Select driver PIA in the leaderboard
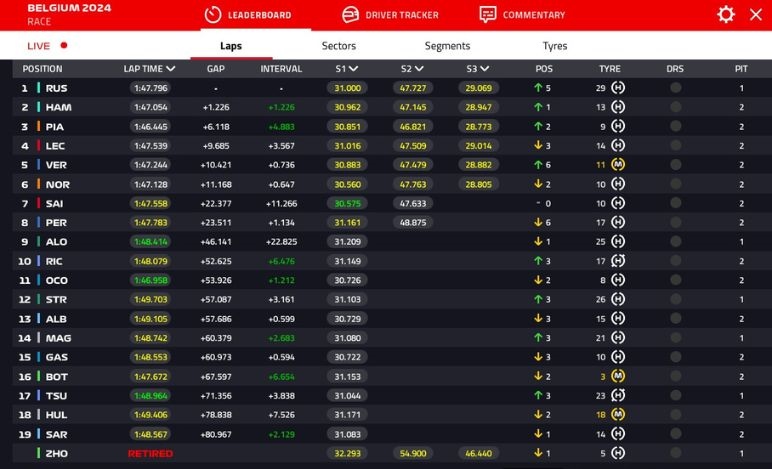Screen dimensions: 772x469 tap(56, 127)
